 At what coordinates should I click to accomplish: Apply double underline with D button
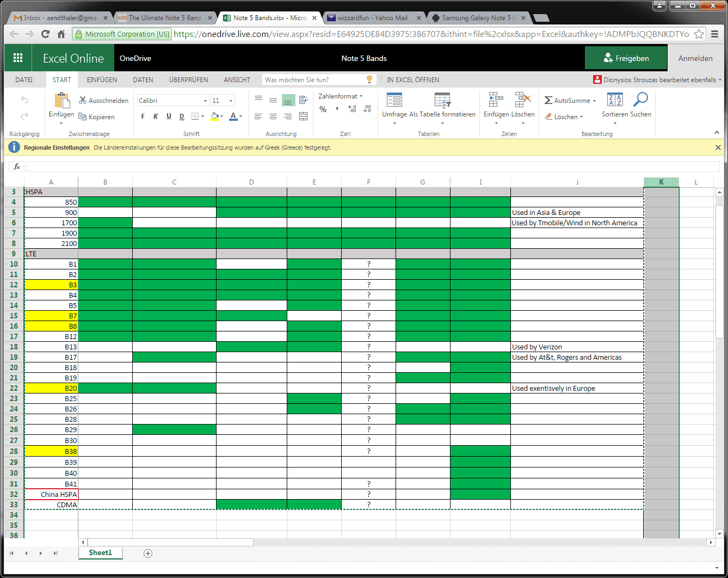tap(182, 116)
